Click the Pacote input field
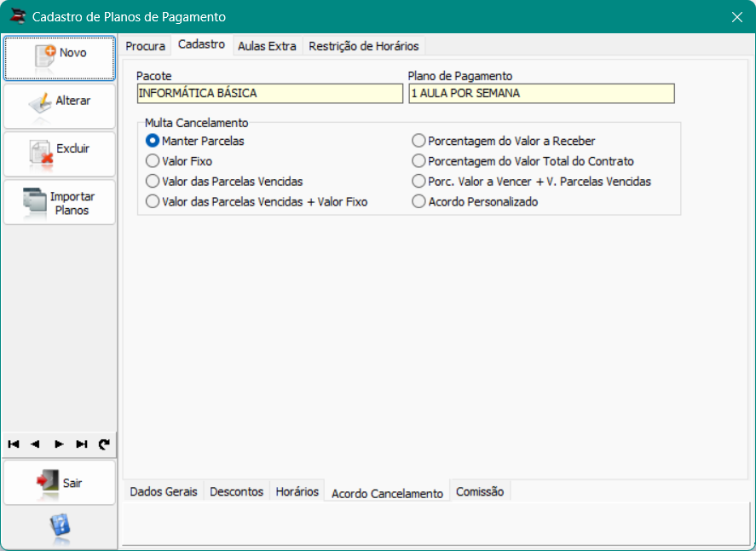Screen dimensions: 756x551 270,93
